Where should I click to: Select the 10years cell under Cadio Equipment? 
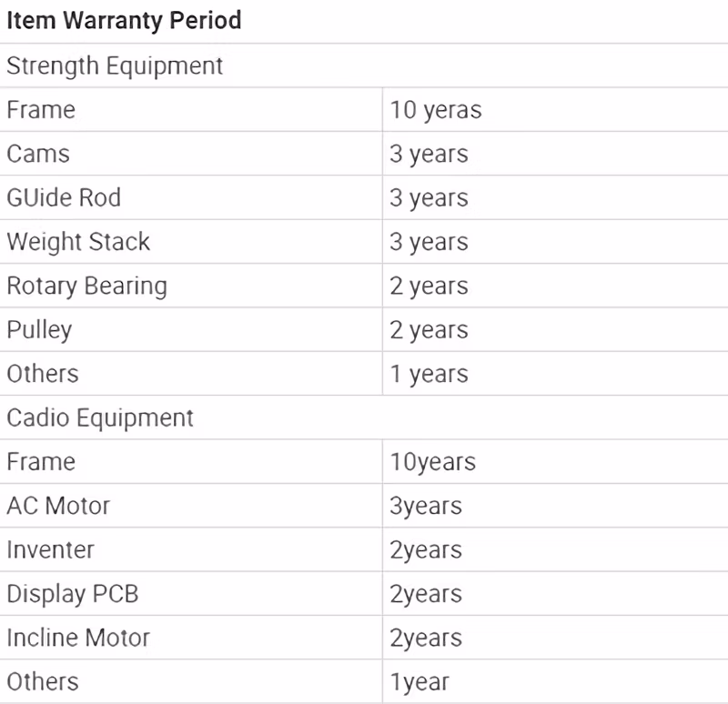[555, 462]
